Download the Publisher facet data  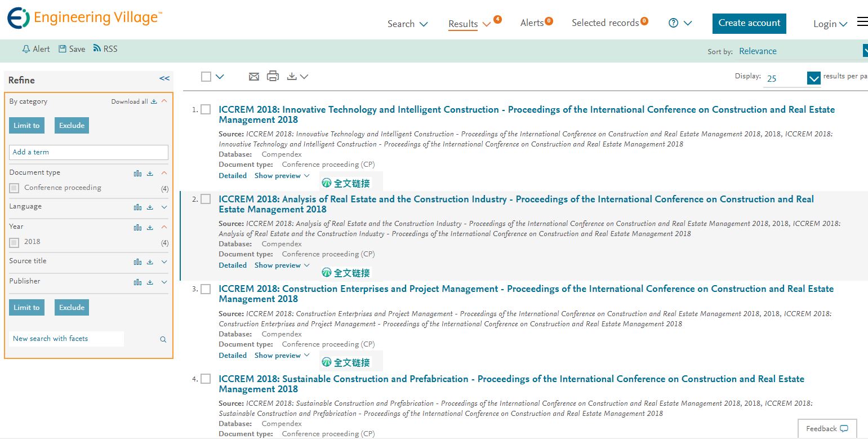tap(150, 282)
